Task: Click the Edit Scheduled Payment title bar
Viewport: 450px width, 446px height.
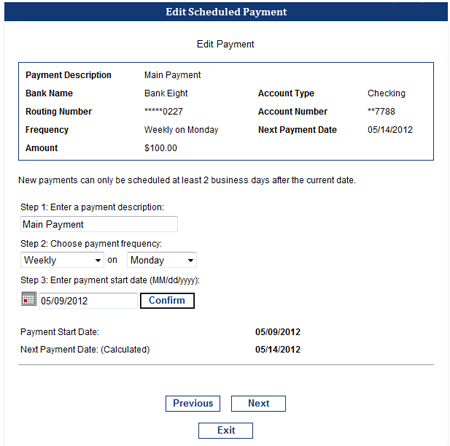Action: (x=226, y=12)
